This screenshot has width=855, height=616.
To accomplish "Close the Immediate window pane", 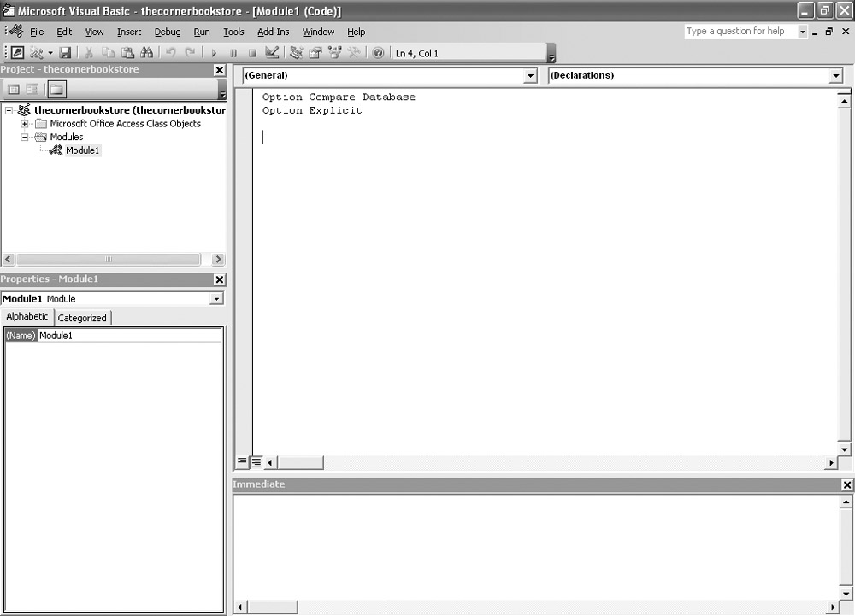I will pos(846,484).
